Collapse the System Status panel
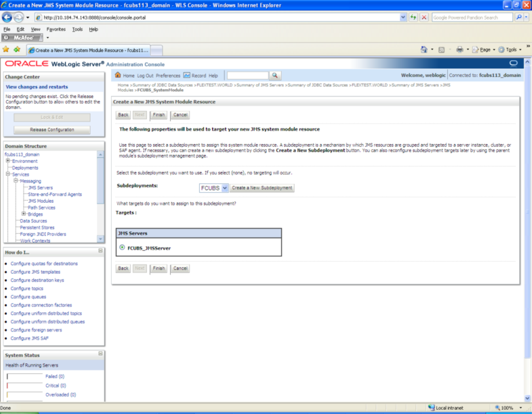Image resolution: width=532 pixels, height=414 pixels. point(100,353)
